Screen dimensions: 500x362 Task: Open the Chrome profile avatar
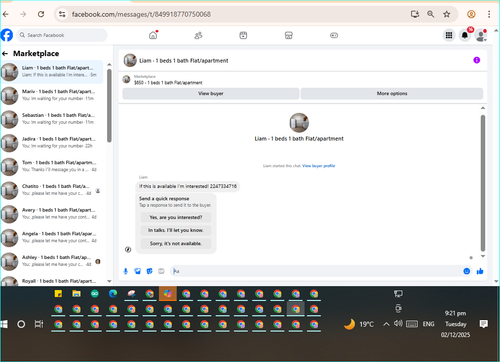pyautogui.click(x=471, y=14)
